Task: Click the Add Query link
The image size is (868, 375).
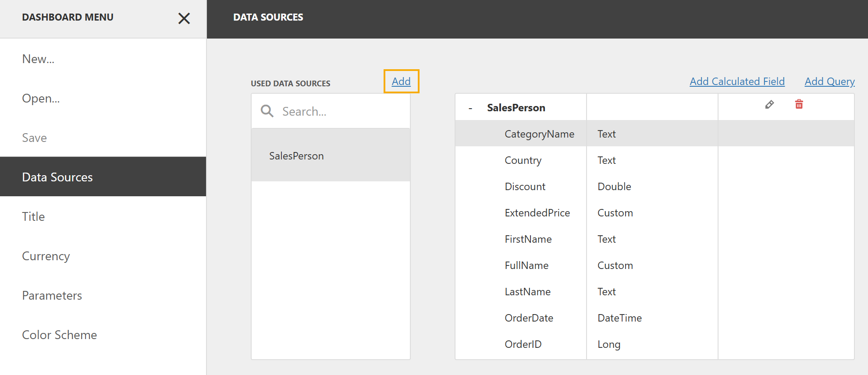Action: (x=829, y=81)
